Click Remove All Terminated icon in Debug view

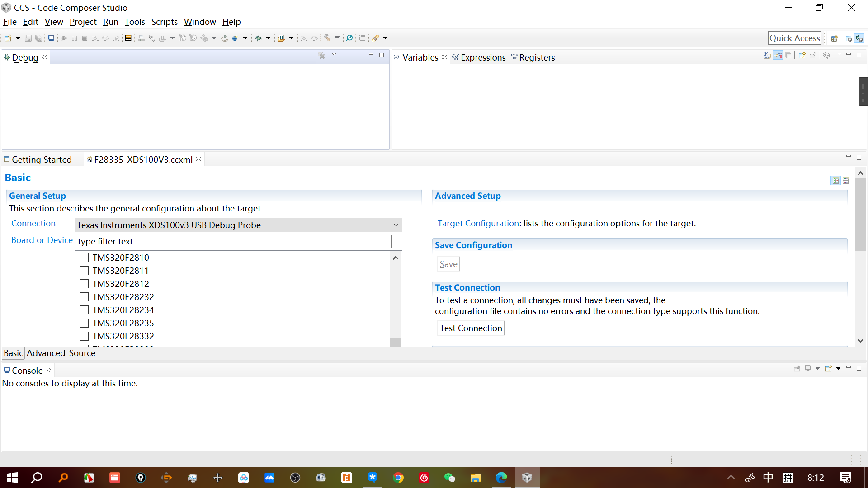(321, 55)
